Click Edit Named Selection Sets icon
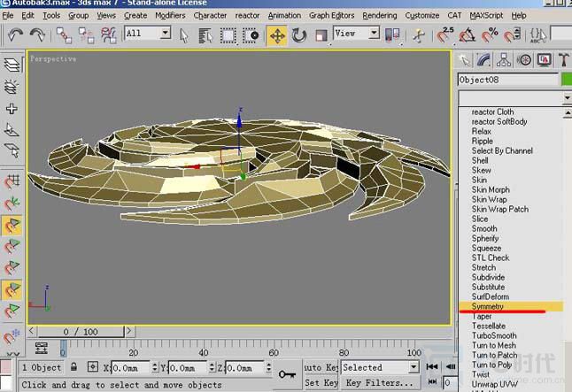The image size is (572, 392). click(538, 35)
